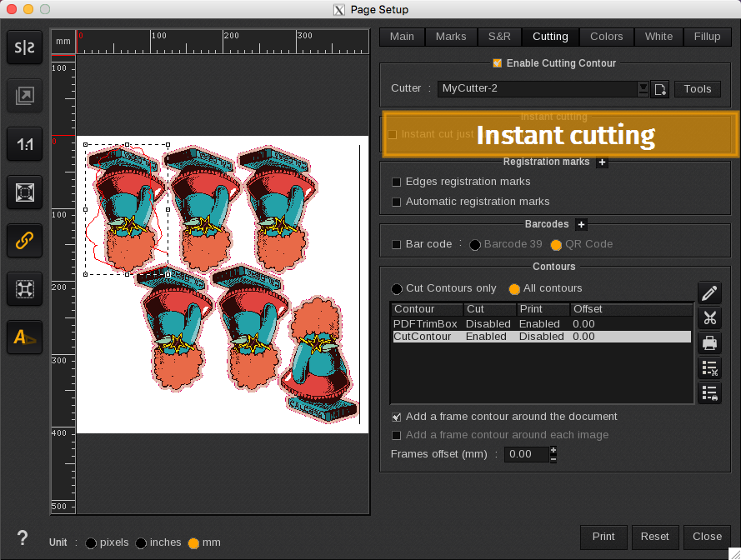Increase Frames offset with stepper arrow
The width and height of the screenshot is (741, 560).
(x=553, y=450)
